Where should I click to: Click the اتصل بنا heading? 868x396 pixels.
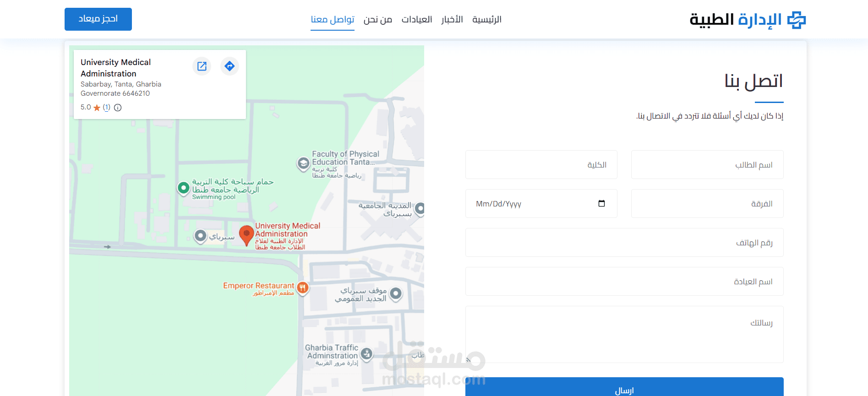pyautogui.click(x=753, y=81)
